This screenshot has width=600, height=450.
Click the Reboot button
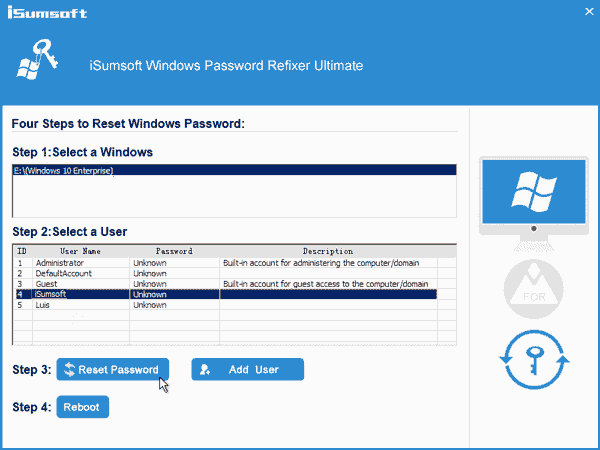(x=83, y=407)
